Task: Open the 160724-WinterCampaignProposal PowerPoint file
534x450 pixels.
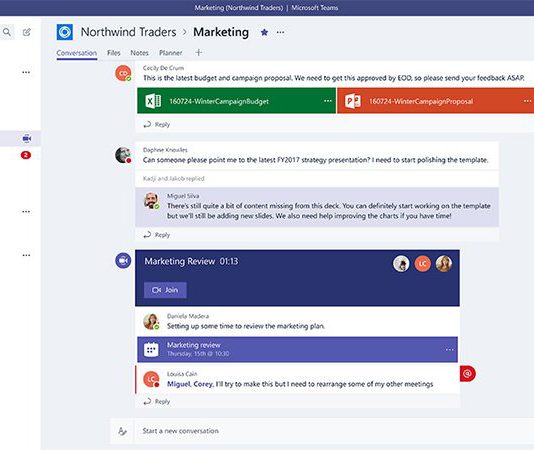Action: point(436,101)
